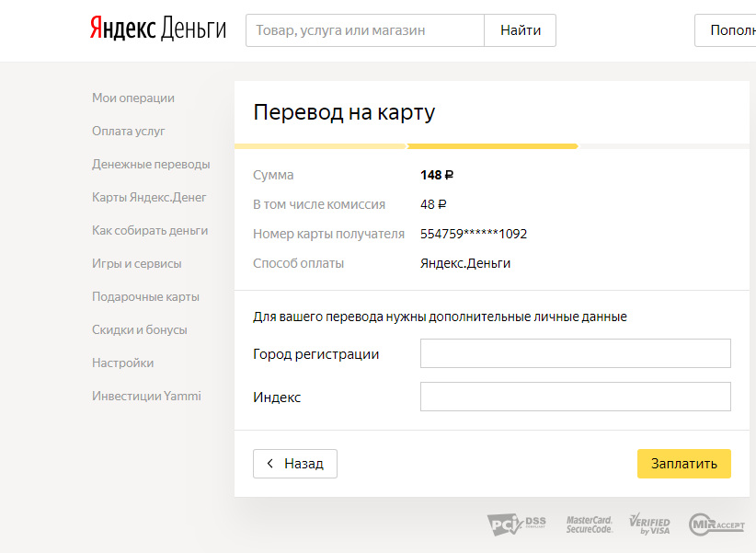
Task: Click the sum value 148 ₽
Action: click(x=437, y=175)
